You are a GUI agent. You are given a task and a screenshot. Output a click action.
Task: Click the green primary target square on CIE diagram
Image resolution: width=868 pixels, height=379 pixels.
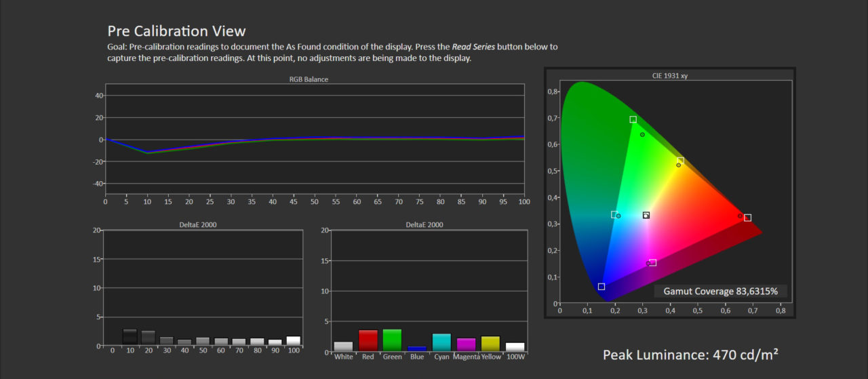[633, 119]
